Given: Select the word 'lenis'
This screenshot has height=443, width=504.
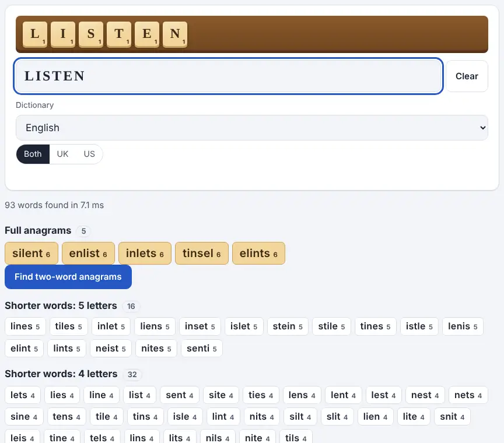Looking at the screenshot, I should click(x=463, y=326).
